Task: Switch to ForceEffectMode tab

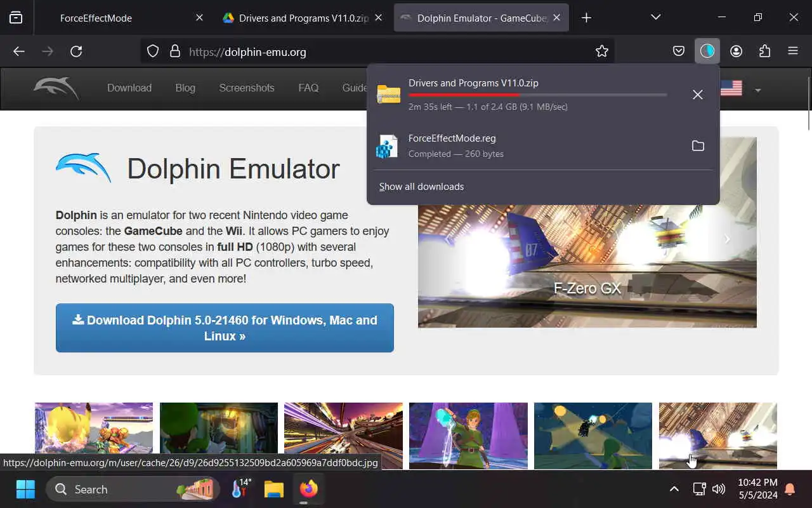Action: pyautogui.click(x=124, y=18)
